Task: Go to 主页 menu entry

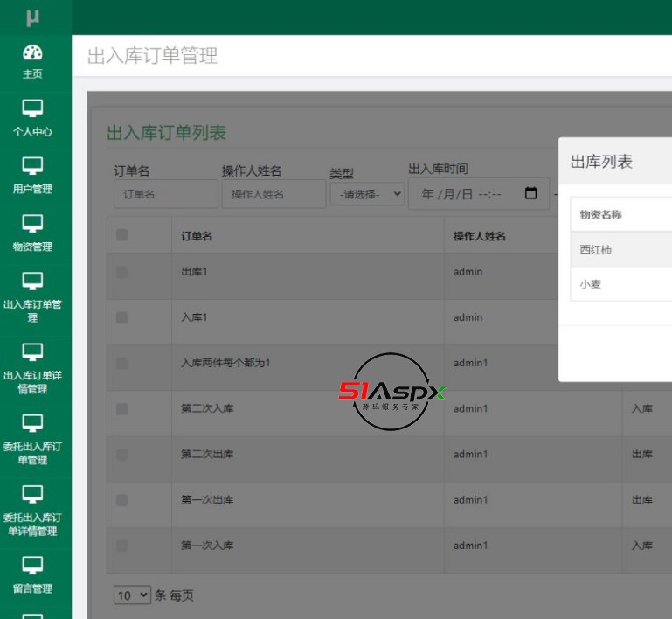Action: [32, 73]
